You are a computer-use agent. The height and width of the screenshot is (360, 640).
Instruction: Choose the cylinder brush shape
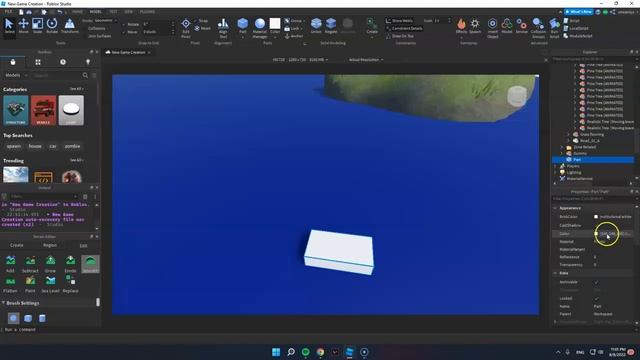click(42, 318)
